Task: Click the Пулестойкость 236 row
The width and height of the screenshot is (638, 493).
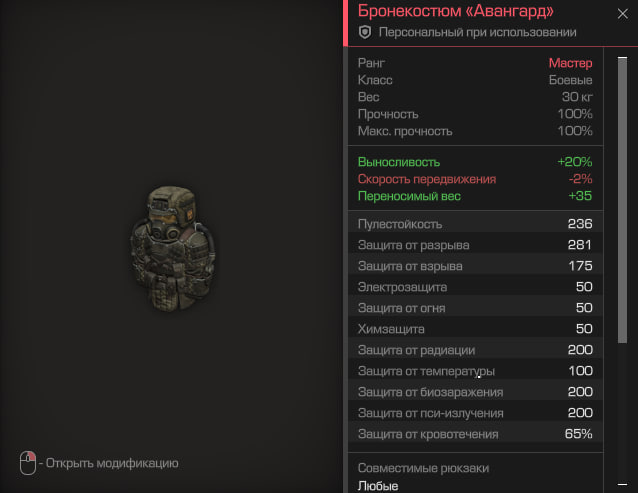Action: (x=475, y=224)
